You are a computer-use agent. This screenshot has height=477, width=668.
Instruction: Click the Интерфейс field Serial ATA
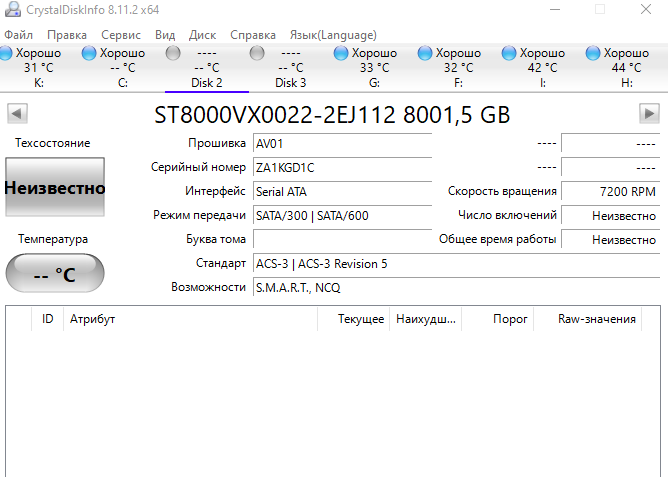pyautogui.click(x=343, y=192)
